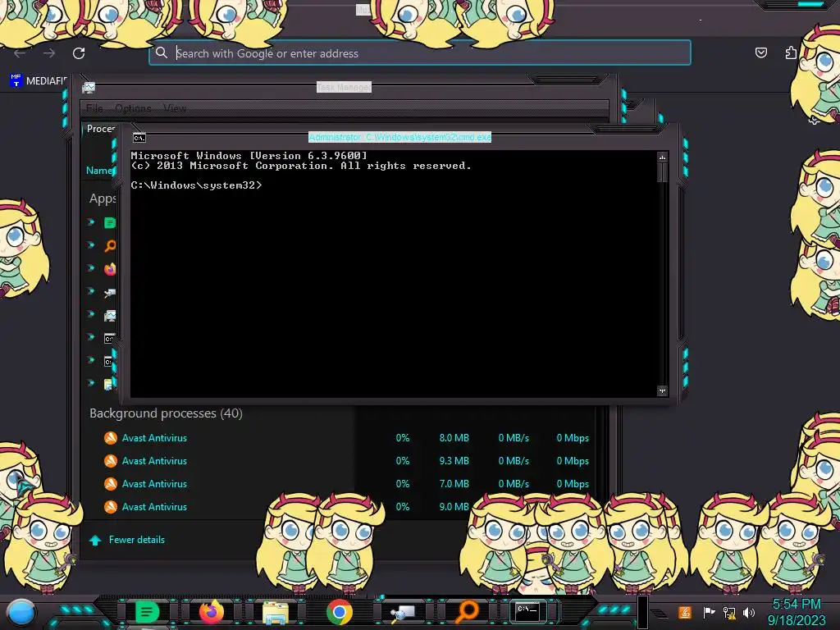Switch to Processes tab in Task Manager

click(101, 129)
